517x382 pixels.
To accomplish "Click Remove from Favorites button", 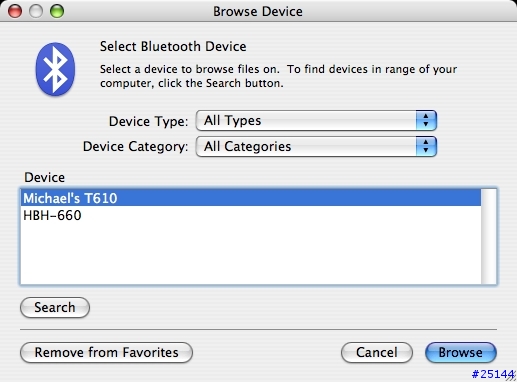I will pos(106,352).
